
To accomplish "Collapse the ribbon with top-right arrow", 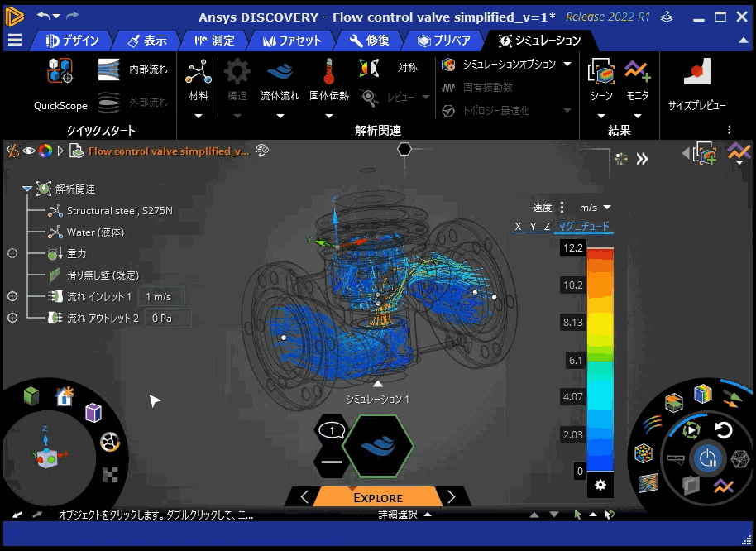I will tap(744, 41).
